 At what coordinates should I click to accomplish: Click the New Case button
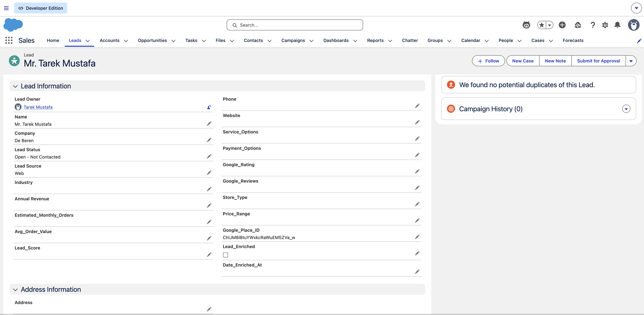pyautogui.click(x=522, y=61)
